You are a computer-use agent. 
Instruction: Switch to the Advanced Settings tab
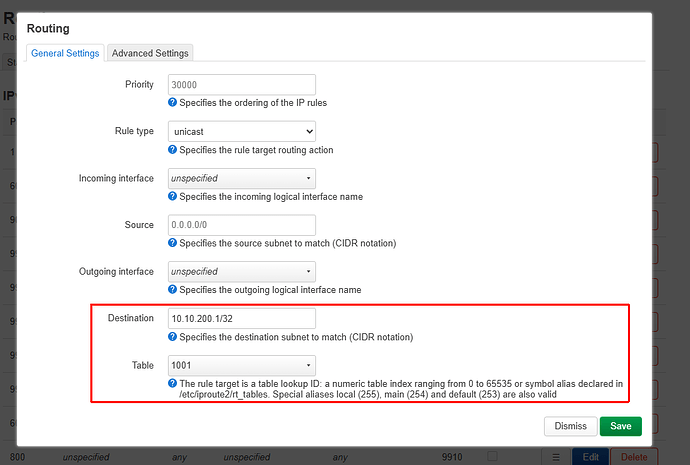[x=149, y=53]
